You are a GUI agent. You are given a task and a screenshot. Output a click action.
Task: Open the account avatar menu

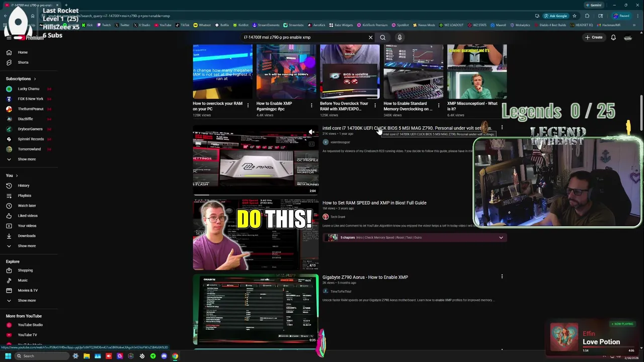tap(628, 37)
